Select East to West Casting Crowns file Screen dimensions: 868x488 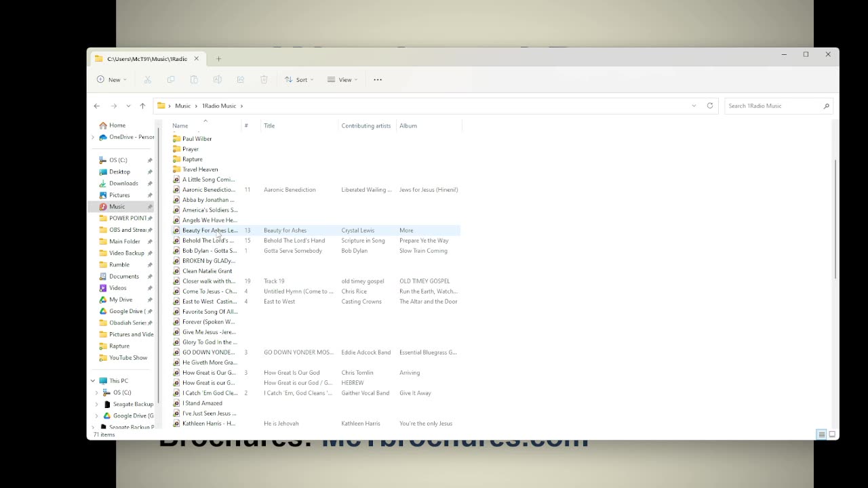click(x=316, y=302)
